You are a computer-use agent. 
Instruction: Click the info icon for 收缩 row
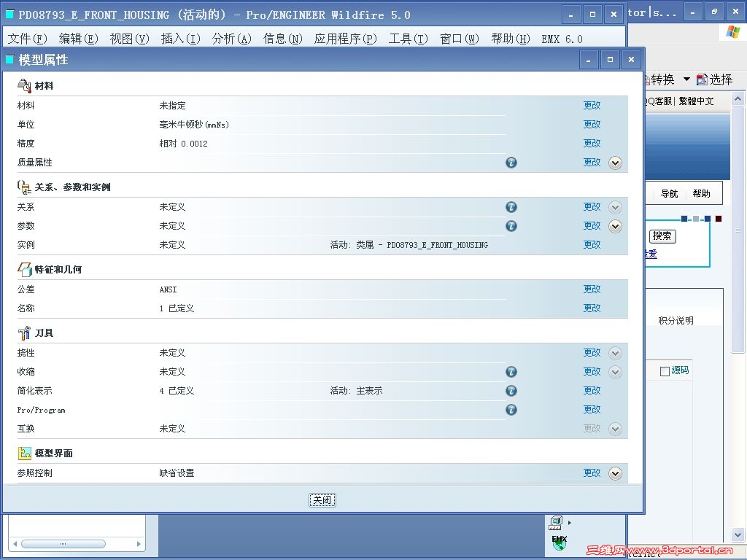(x=511, y=372)
